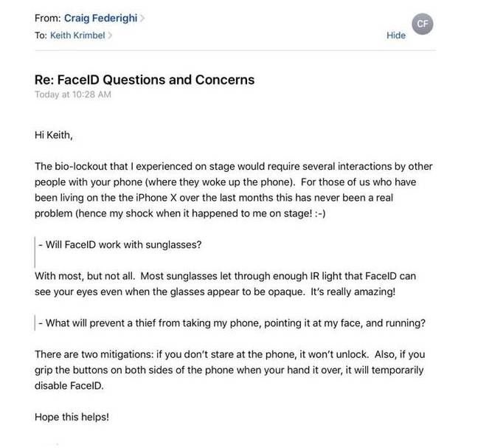
Task: Click the "two mitigations" paragraph
Action: pos(229,370)
